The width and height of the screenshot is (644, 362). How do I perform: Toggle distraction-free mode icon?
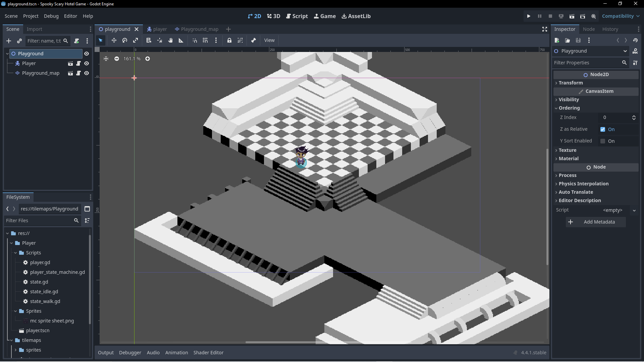545,29
